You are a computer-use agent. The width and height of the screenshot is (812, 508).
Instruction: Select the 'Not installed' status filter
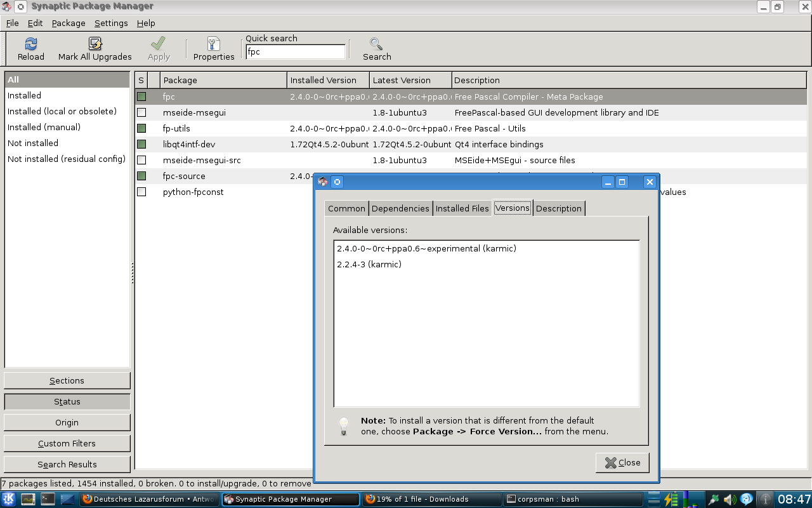point(33,143)
